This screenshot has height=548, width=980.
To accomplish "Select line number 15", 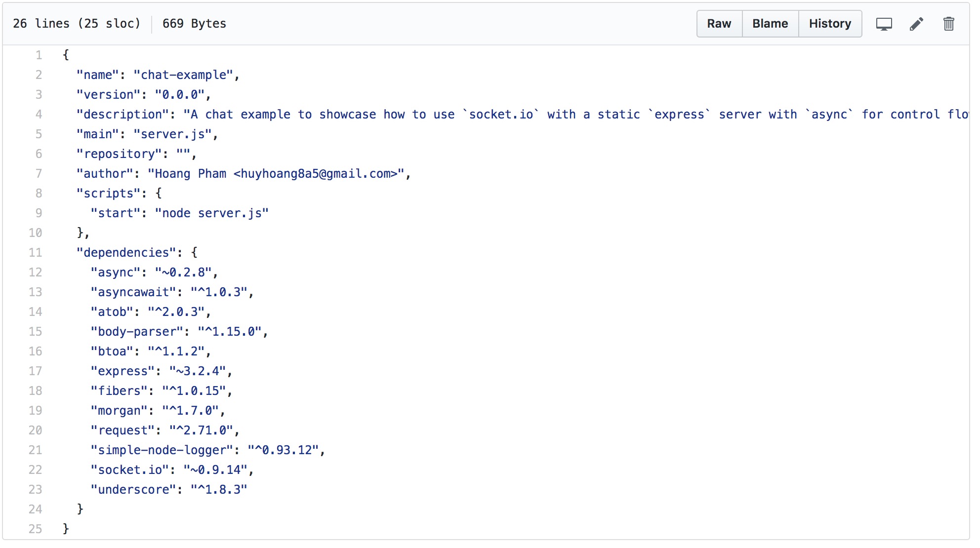I will tap(36, 332).
